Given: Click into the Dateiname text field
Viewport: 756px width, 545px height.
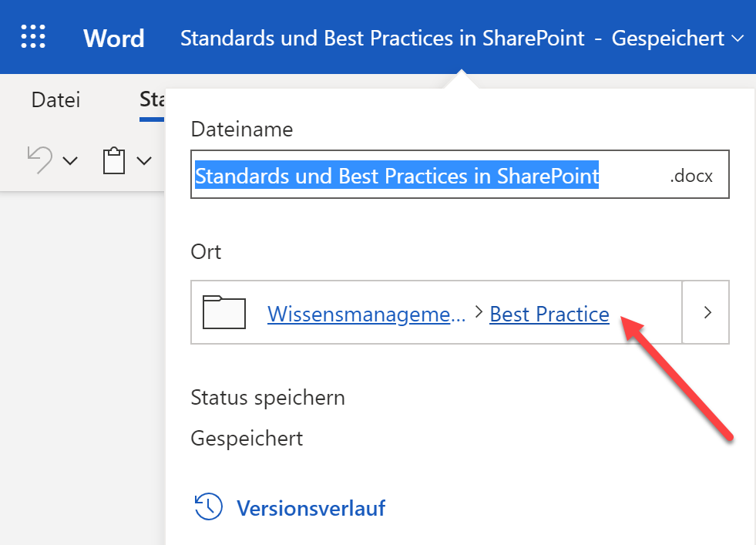Looking at the screenshot, I should (x=460, y=174).
